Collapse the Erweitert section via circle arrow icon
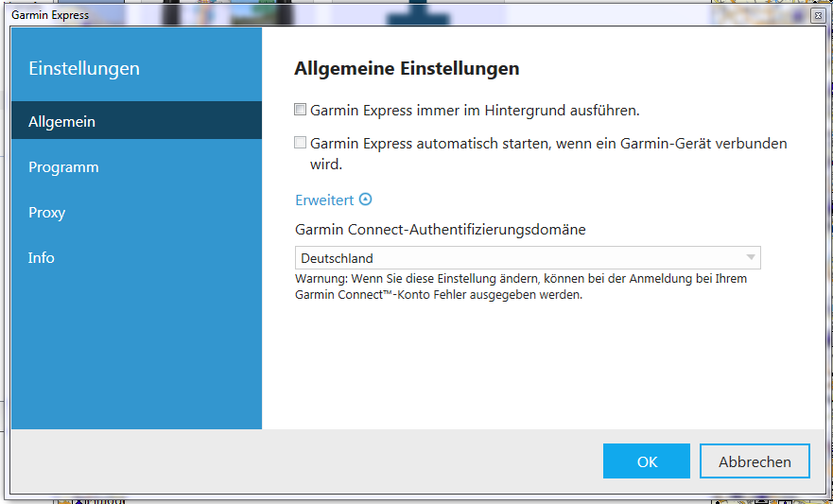This screenshot has height=504, width=833. (x=366, y=200)
